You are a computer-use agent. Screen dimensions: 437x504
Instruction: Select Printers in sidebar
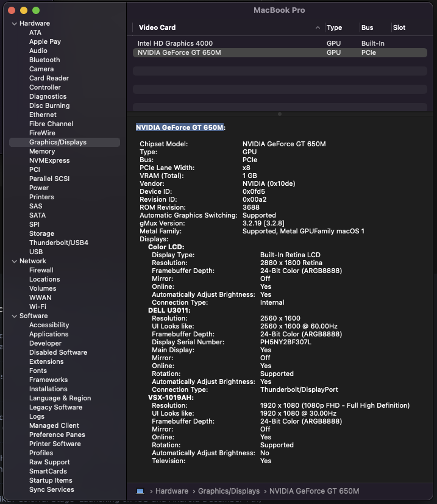coord(41,197)
